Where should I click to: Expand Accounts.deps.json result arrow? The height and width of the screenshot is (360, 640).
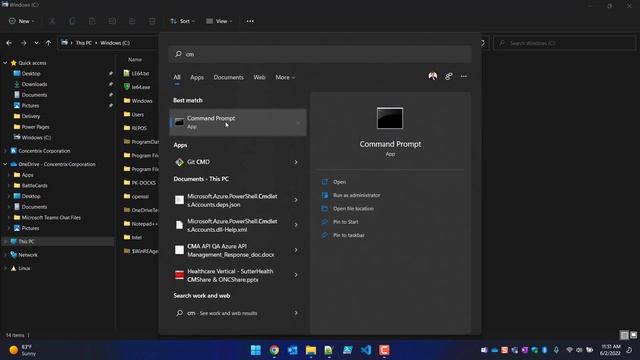tap(296, 200)
